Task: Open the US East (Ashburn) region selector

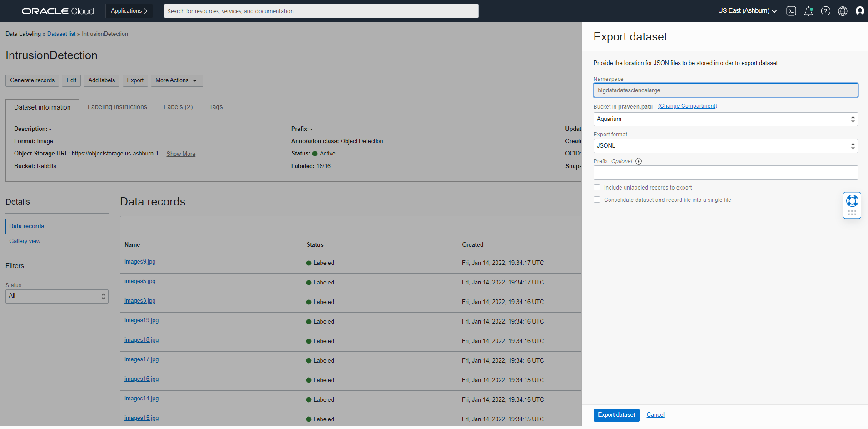Action: (747, 11)
